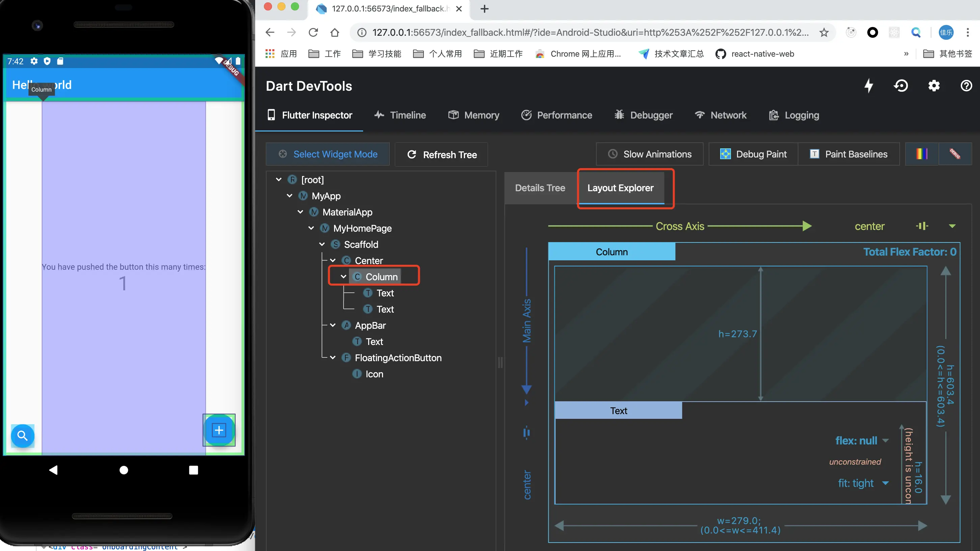
Task: Click the main axis alignment icon
Action: [x=526, y=433]
